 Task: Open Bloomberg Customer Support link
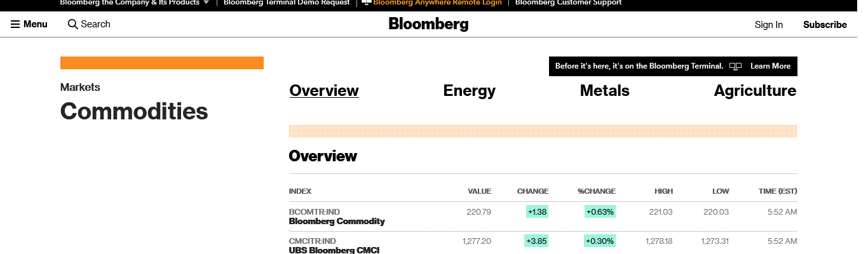click(x=568, y=3)
